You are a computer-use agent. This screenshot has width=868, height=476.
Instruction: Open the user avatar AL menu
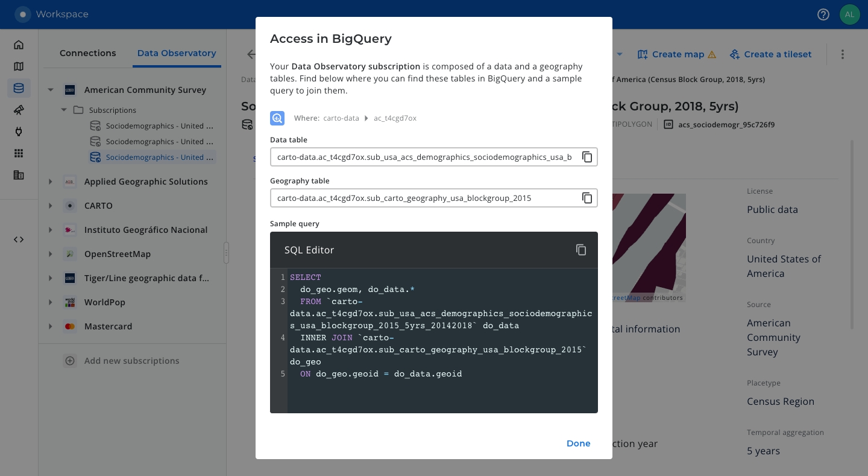click(849, 14)
